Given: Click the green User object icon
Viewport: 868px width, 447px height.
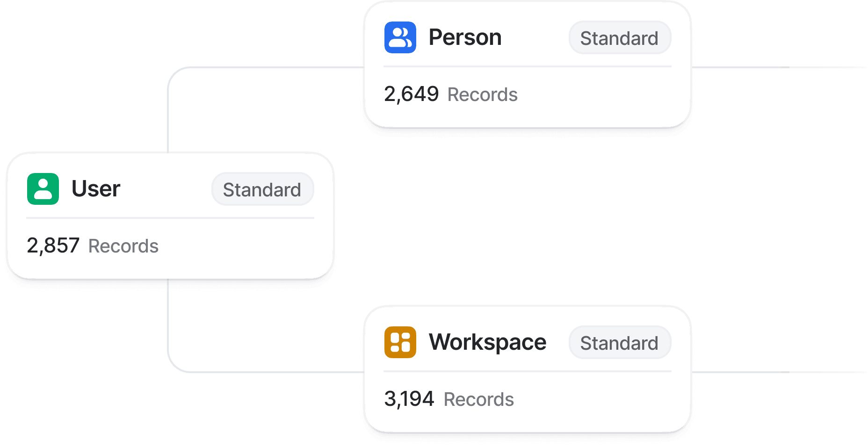Looking at the screenshot, I should pos(43,189).
